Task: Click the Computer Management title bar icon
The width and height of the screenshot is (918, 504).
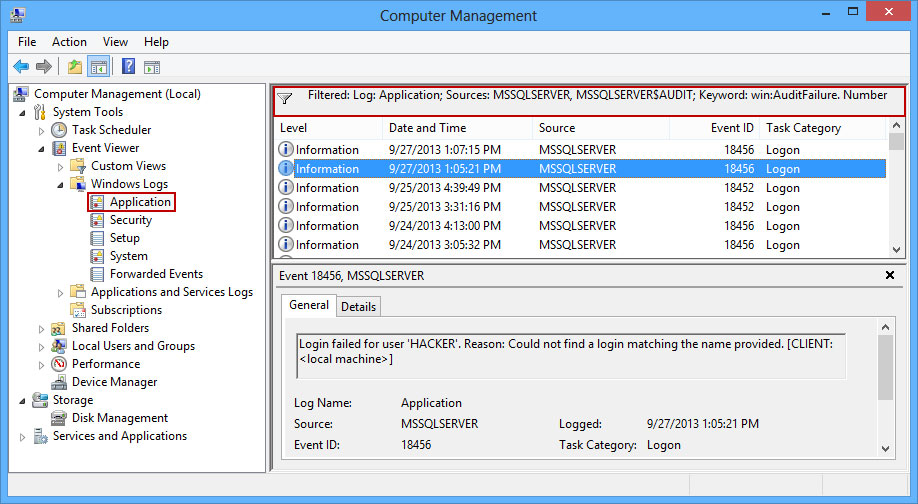Action: click(18, 15)
